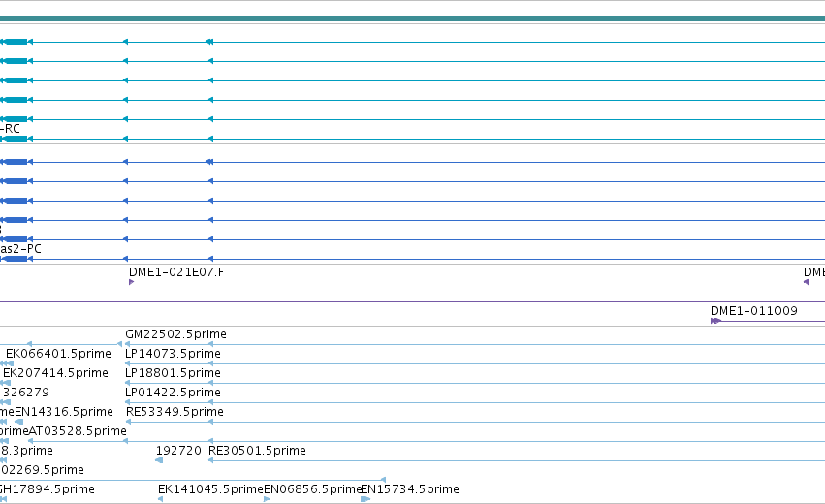The height and width of the screenshot is (504, 825).
Task: Click the LP01422.5prime label
Action: 173,393
